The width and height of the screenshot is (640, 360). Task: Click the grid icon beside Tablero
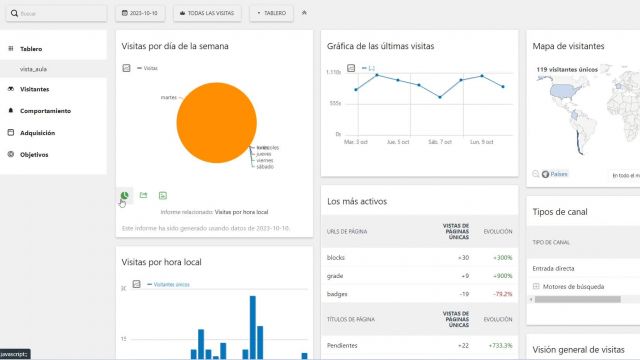point(11,49)
